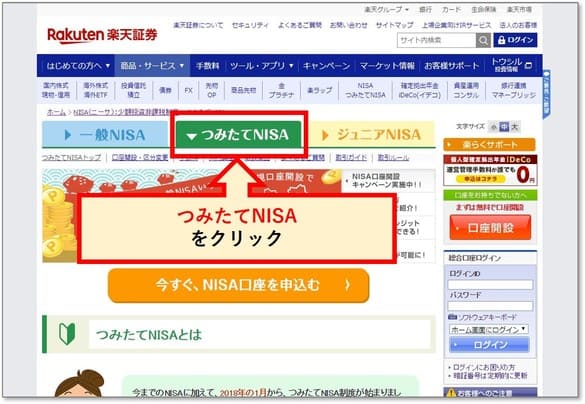This screenshot has height=404, width=585.
Task: Switch to the ジュニアNISA tab
Action: click(372, 135)
